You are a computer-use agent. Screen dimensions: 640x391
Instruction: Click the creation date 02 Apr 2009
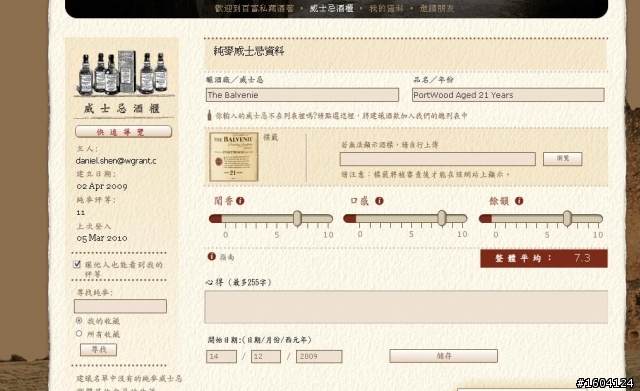[102, 186]
